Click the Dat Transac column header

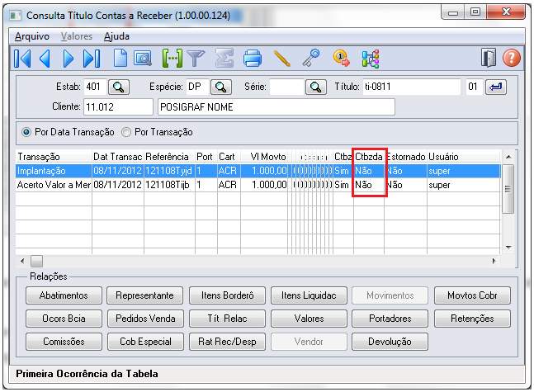point(118,157)
